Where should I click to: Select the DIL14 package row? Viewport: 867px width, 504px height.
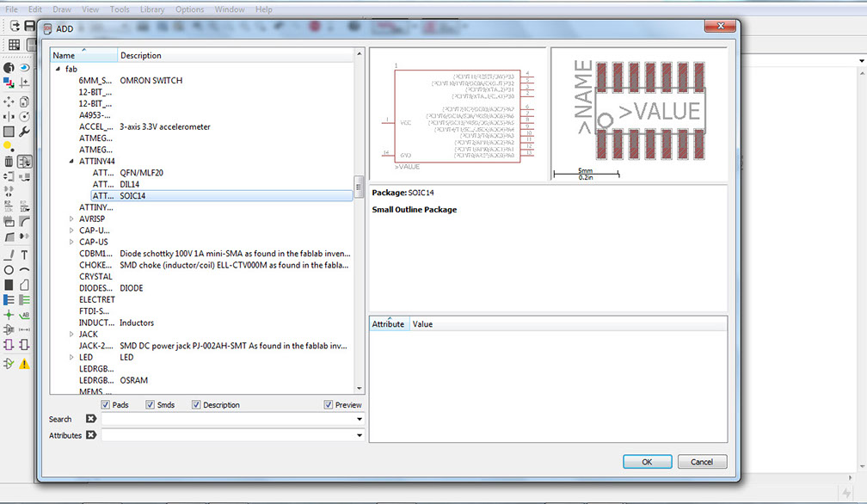tap(222, 184)
